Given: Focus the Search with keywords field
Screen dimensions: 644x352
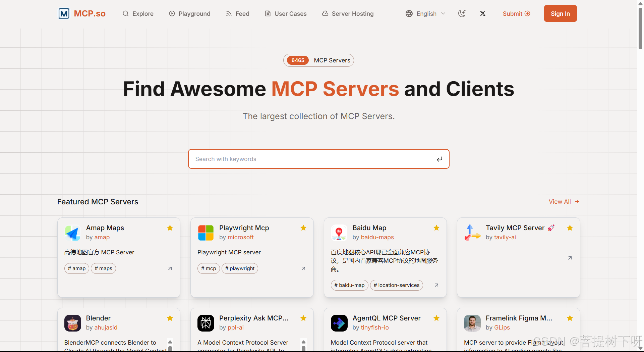Looking at the screenshot, I should (318, 159).
